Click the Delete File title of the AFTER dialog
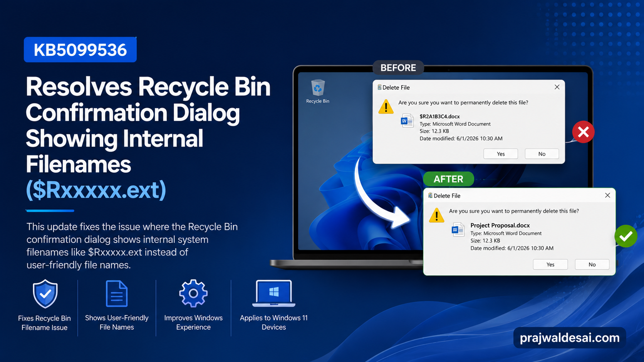Image resolution: width=644 pixels, height=362 pixels. point(447,196)
